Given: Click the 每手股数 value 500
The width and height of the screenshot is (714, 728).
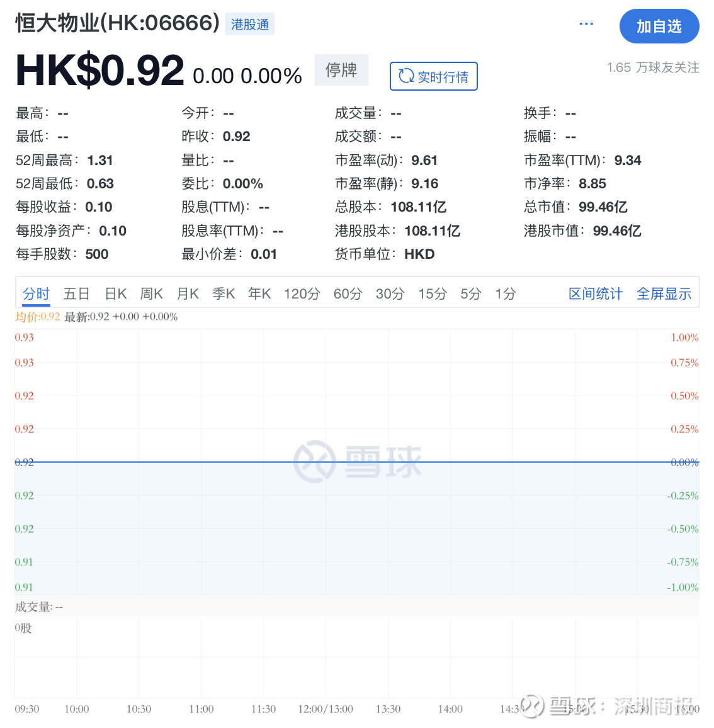Looking at the screenshot, I should coord(96,254).
